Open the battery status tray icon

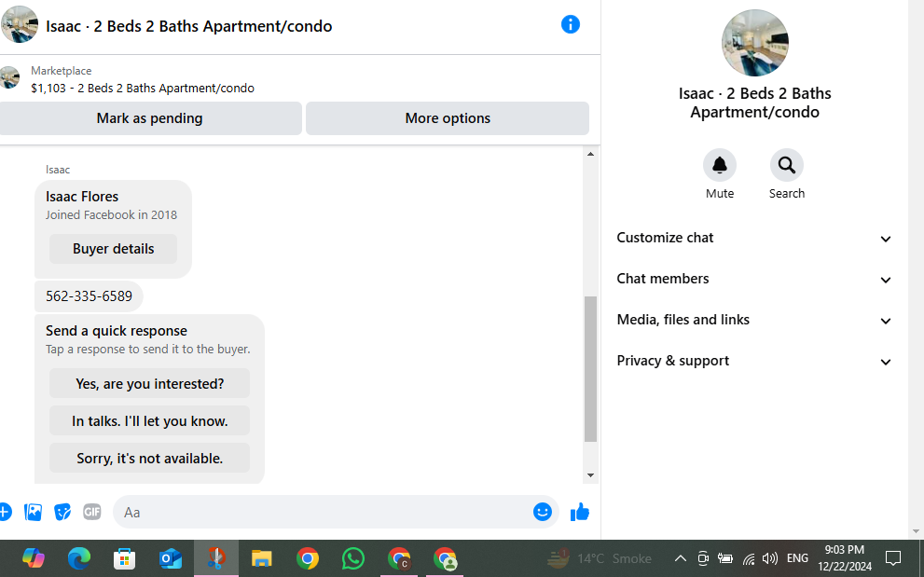(724, 558)
